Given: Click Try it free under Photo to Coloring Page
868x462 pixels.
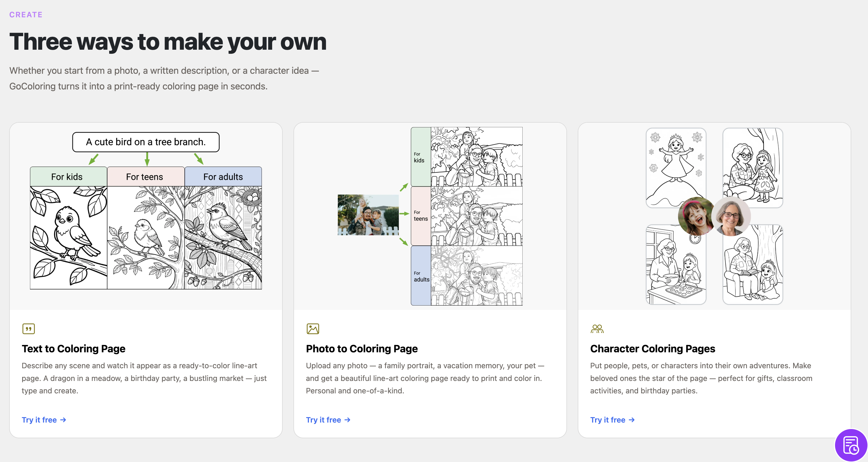Looking at the screenshot, I should point(329,420).
